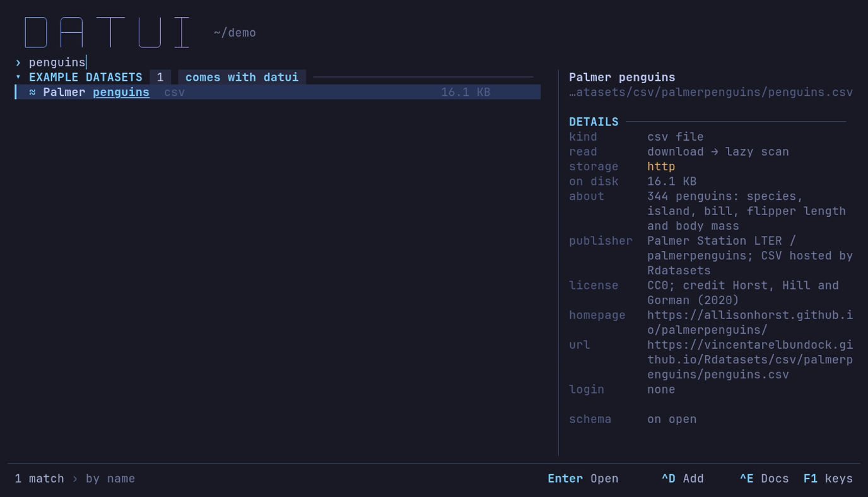Click the F1 keys shortcut button

tap(828, 479)
